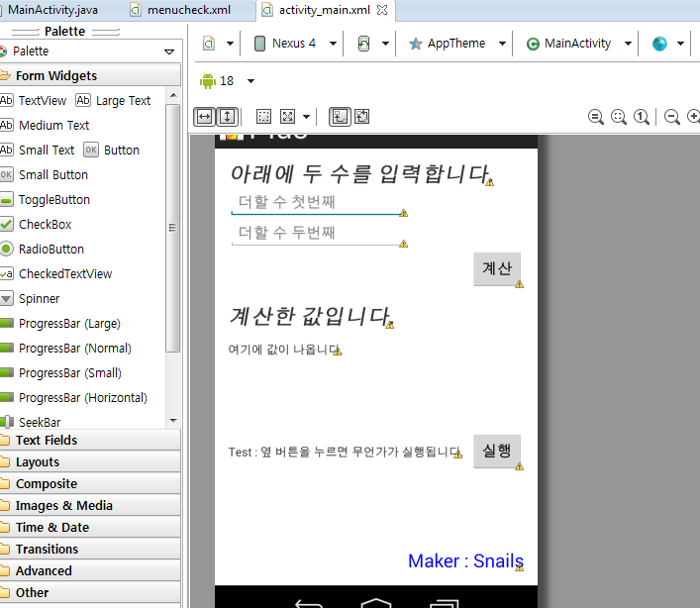
Task: Click the show margins outline icon
Action: tap(263, 116)
